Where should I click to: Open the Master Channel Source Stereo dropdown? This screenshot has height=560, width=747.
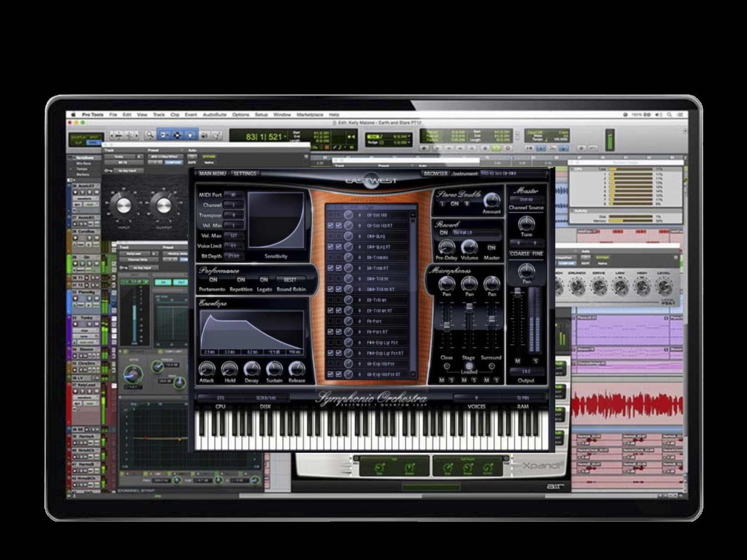coord(526,199)
